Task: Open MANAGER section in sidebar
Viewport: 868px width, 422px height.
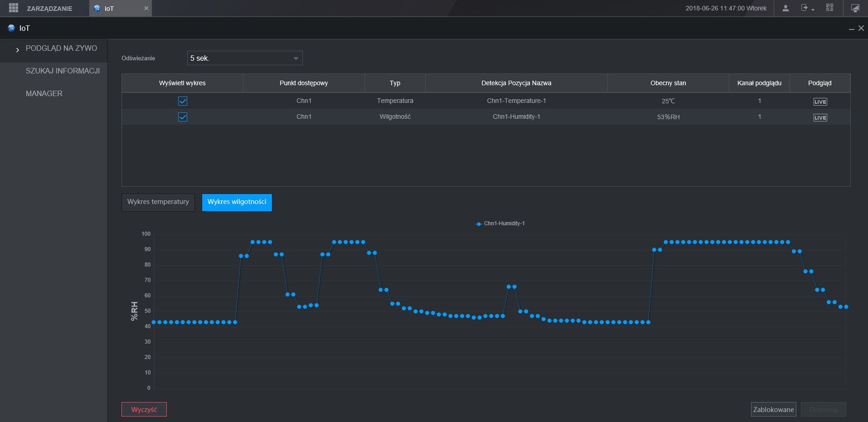Action: coord(44,93)
